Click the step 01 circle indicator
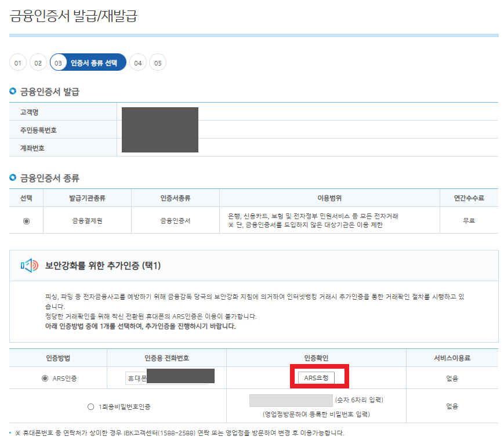 17,62
